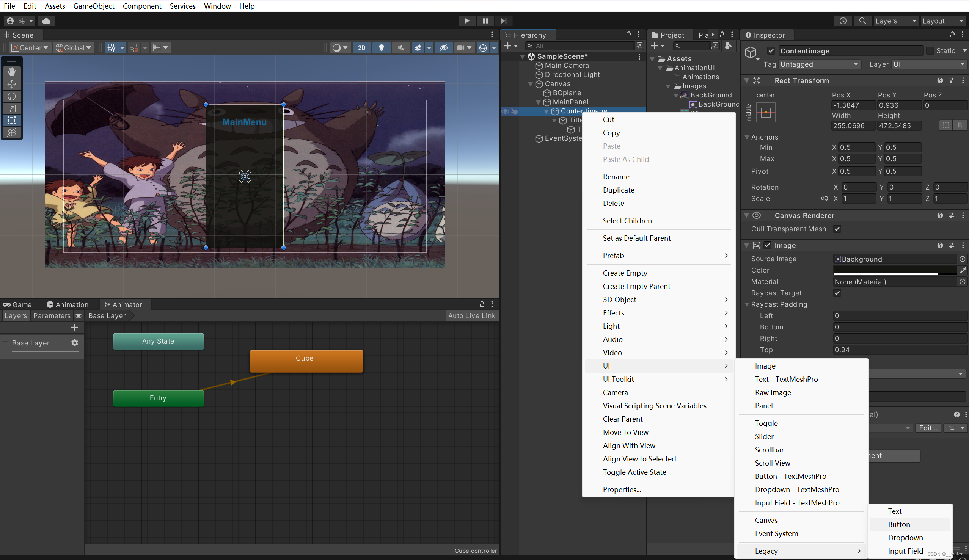Select the Scale tool in Scene
This screenshot has height=560, width=969.
[12, 108]
